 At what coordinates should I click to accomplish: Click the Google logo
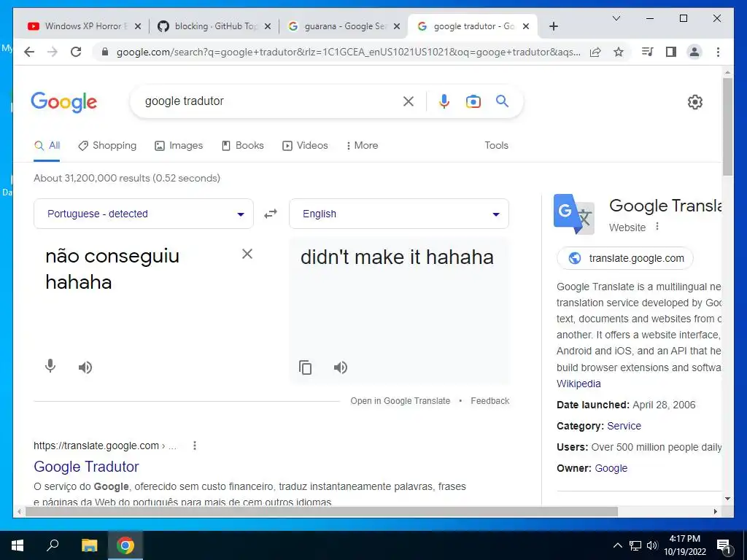(64, 102)
